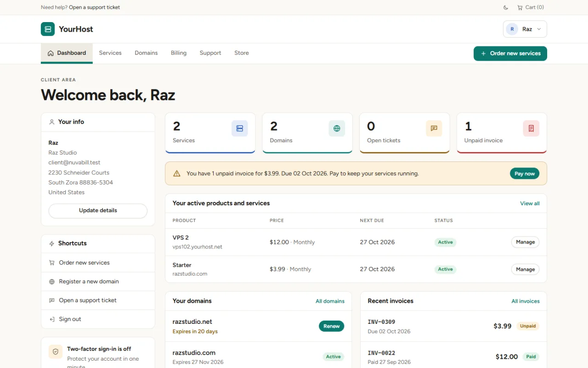588x368 pixels.
Task: Click Open a support ticket shortcut
Action: (98, 300)
